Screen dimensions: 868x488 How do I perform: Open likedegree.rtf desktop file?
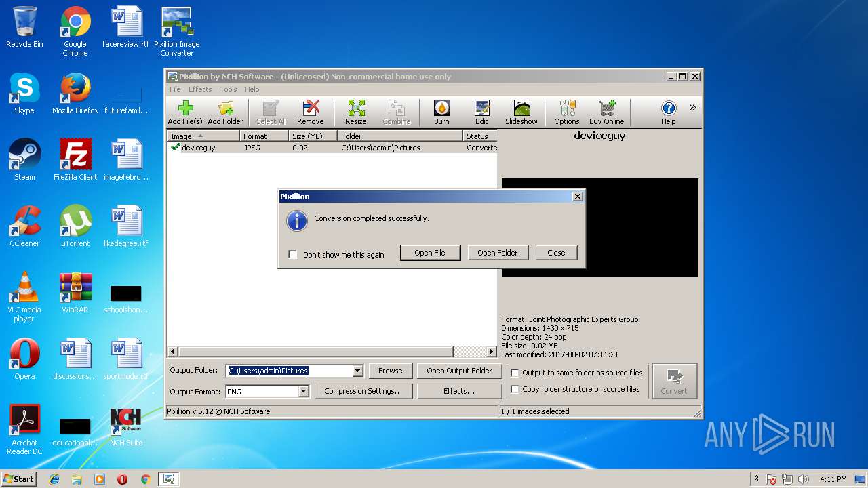tap(126, 227)
